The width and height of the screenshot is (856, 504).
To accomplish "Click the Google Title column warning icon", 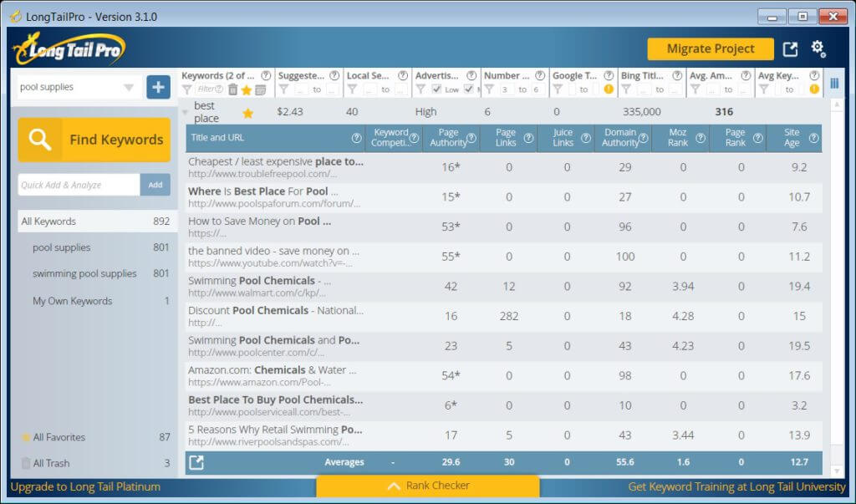I will [x=609, y=89].
